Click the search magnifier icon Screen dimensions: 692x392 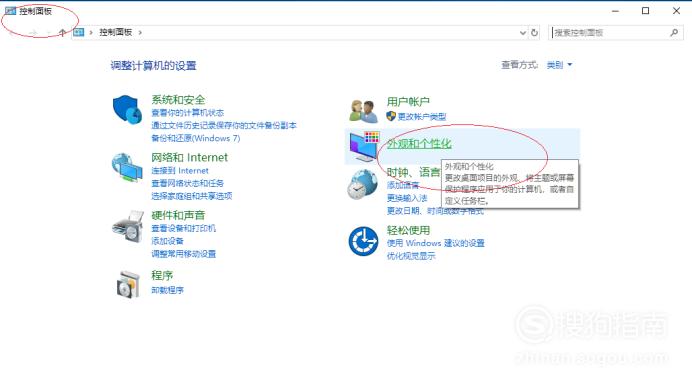674,33
